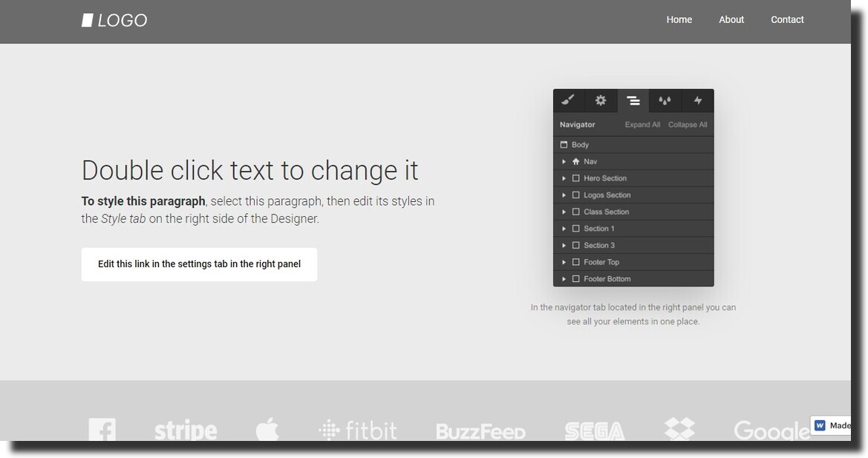Click the box icon beside Logos Section
This screenshot has width=868, height=458.
(x=575, y=194)
